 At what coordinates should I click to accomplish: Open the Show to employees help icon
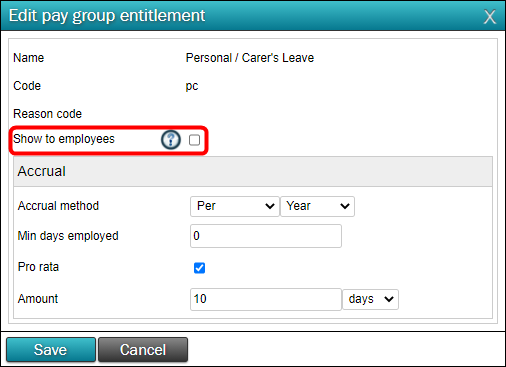coord(171,140)
